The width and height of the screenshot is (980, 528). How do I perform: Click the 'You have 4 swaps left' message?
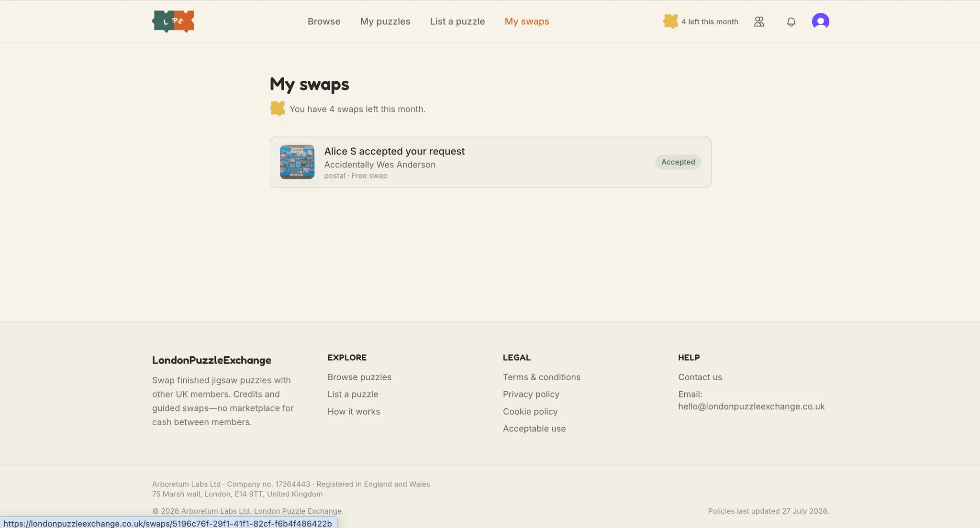[357, 109]
